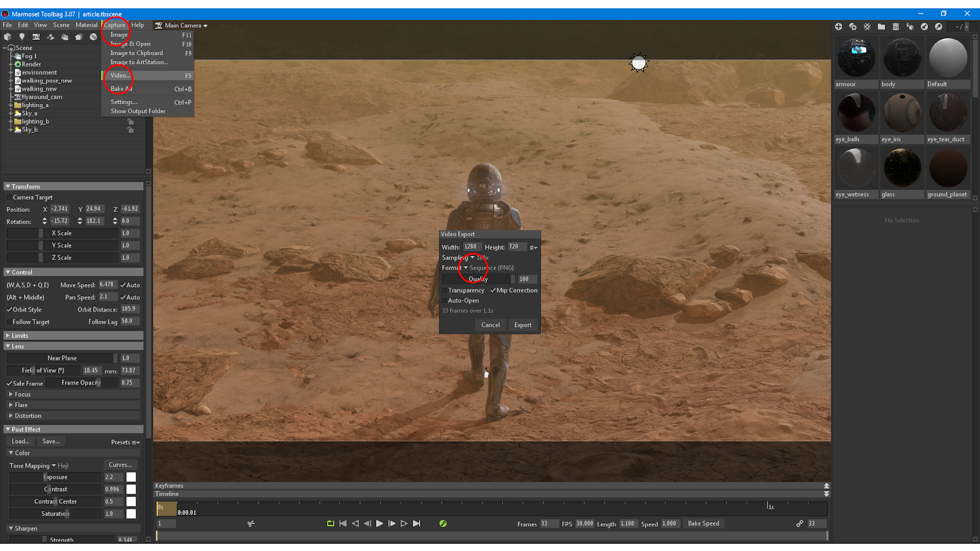Duplicate the selected material icon

tap(853, 26)
